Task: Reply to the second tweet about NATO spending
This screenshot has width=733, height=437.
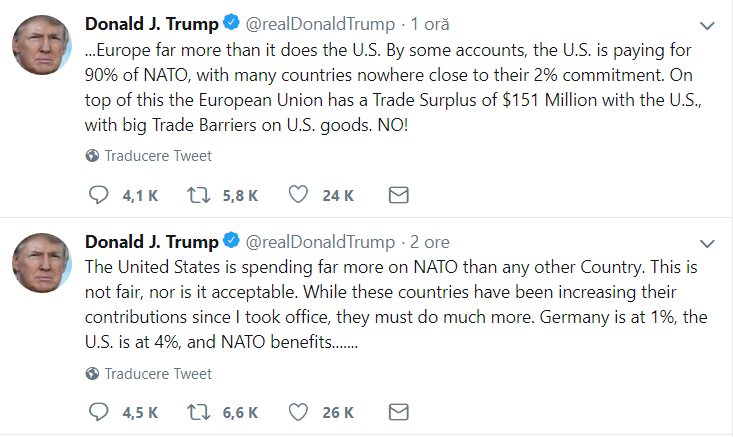Action: pos(98,411)
